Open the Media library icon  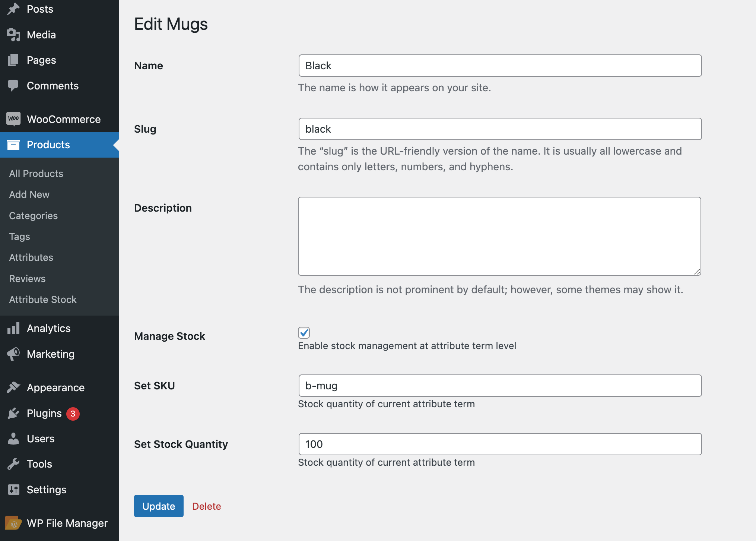(x=13, y=35)
